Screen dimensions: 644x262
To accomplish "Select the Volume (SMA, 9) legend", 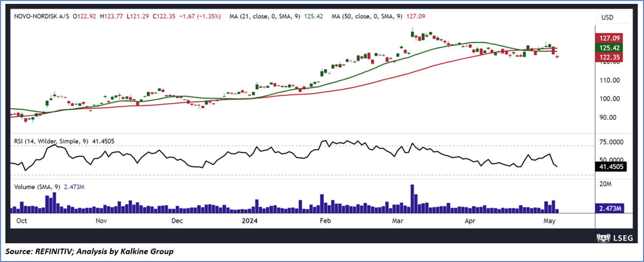I will pyautogui.click(x=38, y=187).
